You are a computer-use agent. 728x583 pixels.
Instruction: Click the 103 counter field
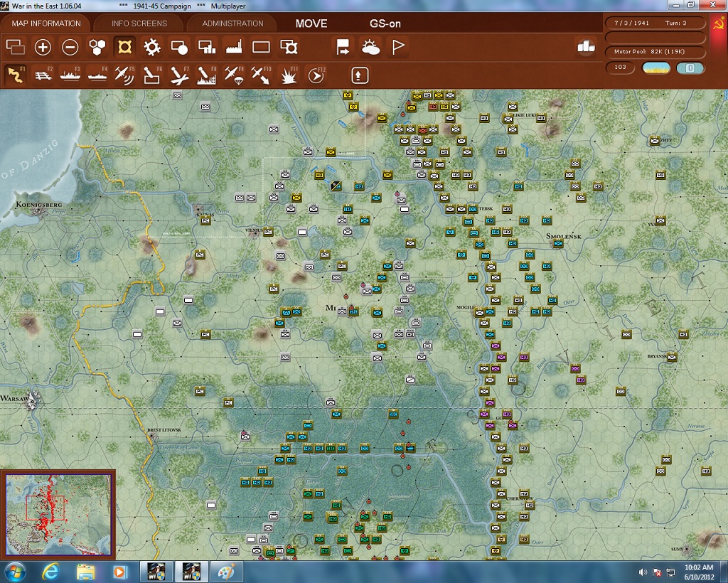pos(620,68)
